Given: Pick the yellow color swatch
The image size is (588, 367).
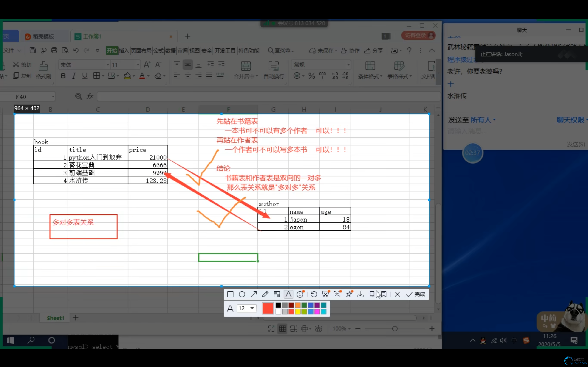Looking at the screenshot, I should pos(298,312).
